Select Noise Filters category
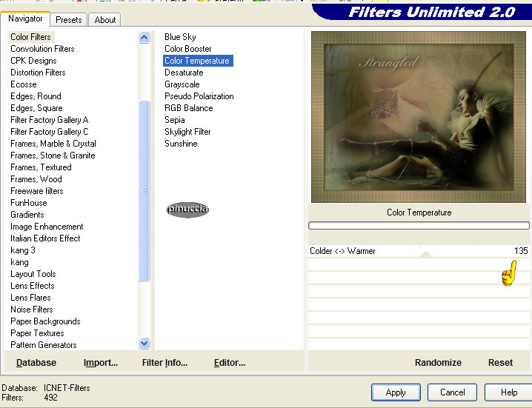Screen dimensions: 532x408 [x=32, y=310]
